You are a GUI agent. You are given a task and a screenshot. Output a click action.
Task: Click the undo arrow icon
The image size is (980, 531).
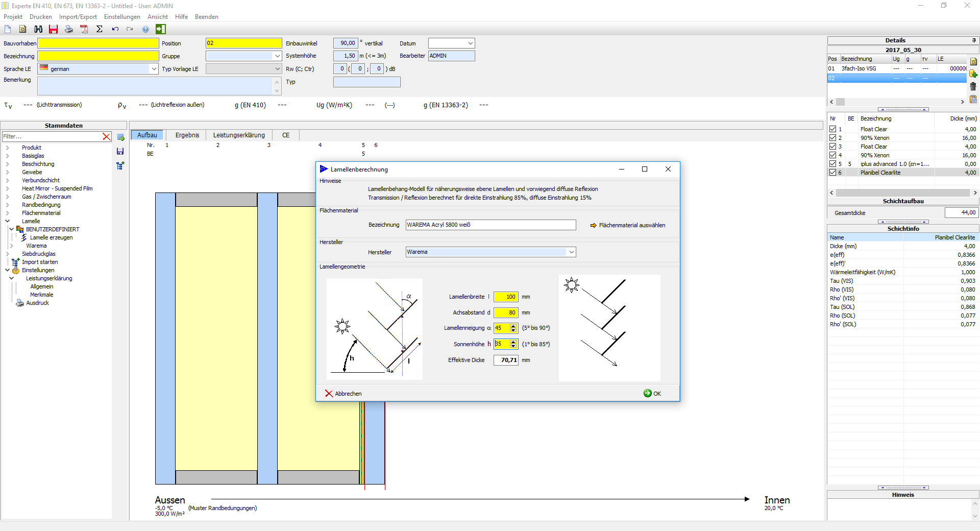[x=115, y=29]
